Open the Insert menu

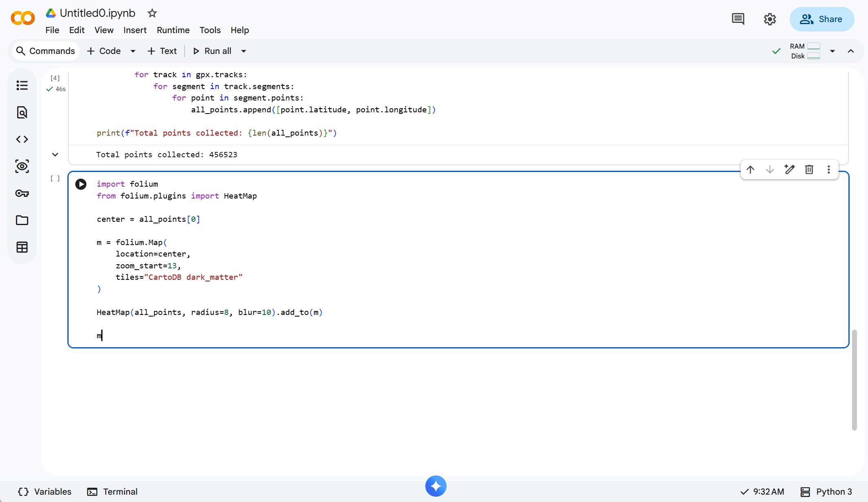pyautogui.click(x=135, y=30)
